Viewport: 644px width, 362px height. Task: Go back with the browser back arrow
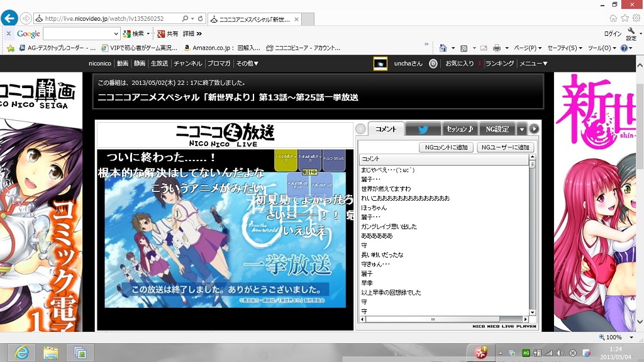click(9, 18)
